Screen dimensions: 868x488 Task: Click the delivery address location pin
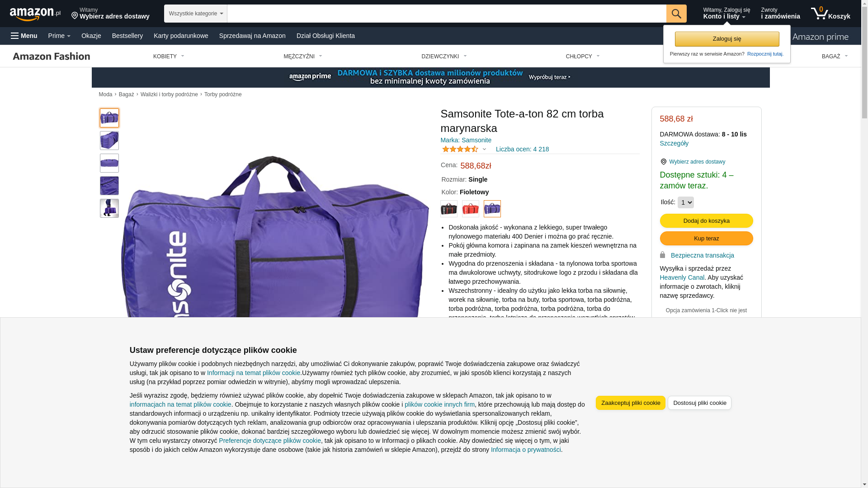click(75, 16)
